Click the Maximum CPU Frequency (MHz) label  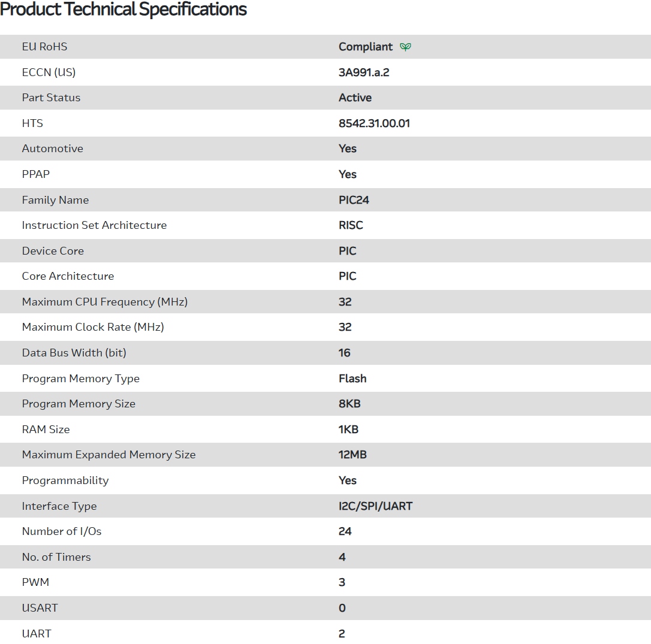tap(105, 302)
